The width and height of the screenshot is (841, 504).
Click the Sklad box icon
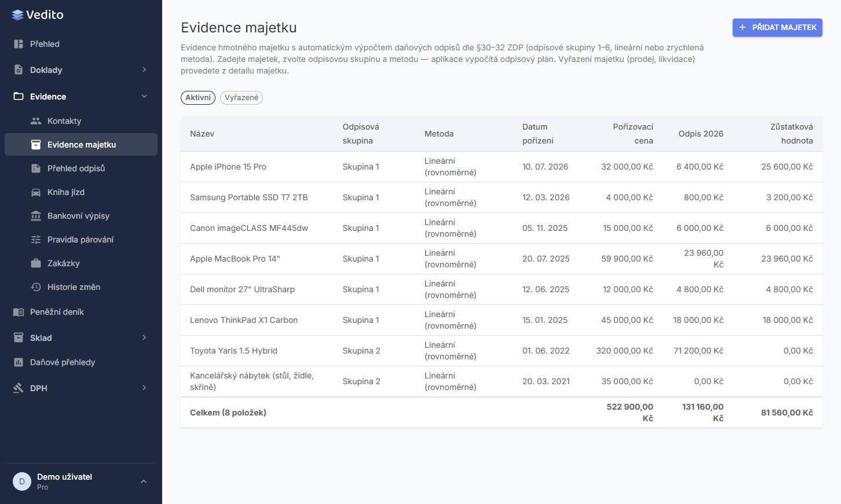tap(19, 338)
